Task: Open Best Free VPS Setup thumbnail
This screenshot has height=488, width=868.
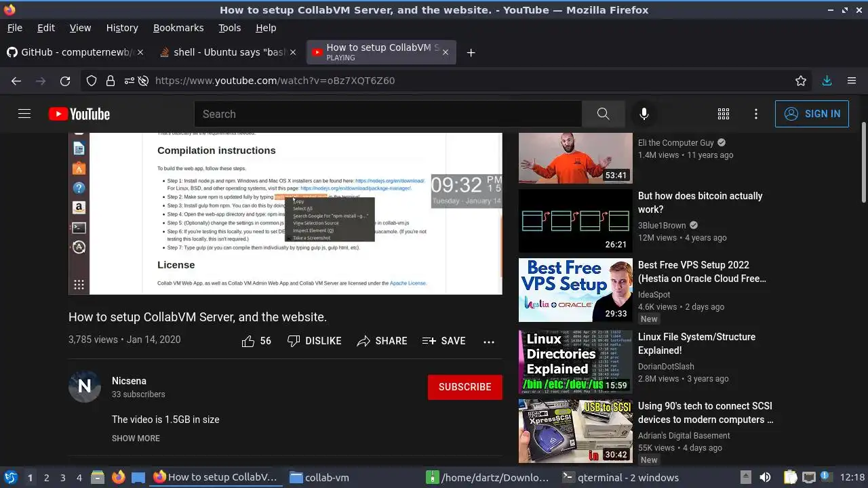Action: point(576,290)
